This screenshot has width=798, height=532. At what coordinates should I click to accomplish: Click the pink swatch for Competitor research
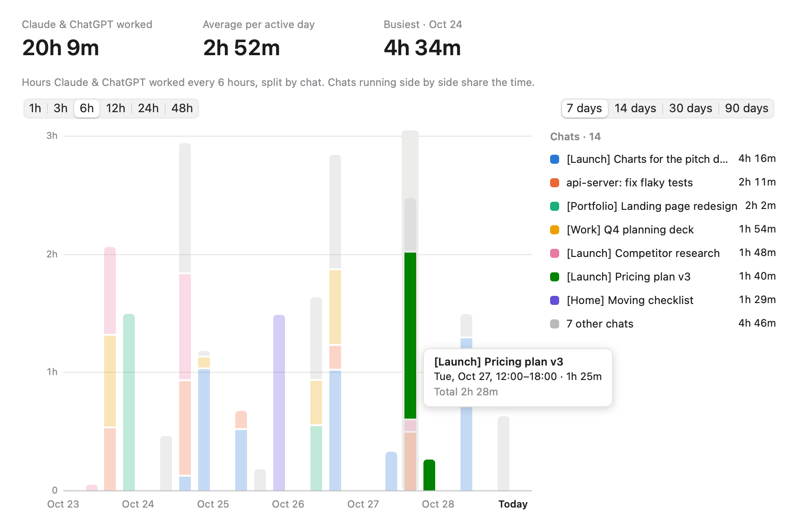coord(555,253)
